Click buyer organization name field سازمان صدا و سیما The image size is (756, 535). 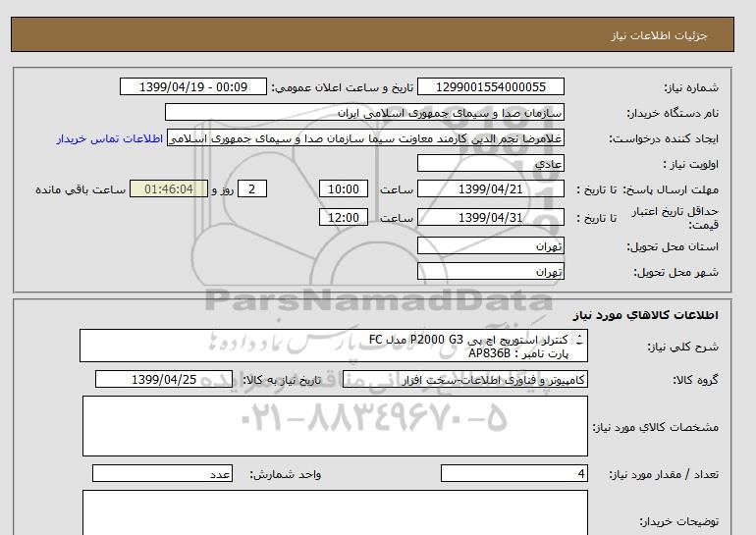point(364,112)
